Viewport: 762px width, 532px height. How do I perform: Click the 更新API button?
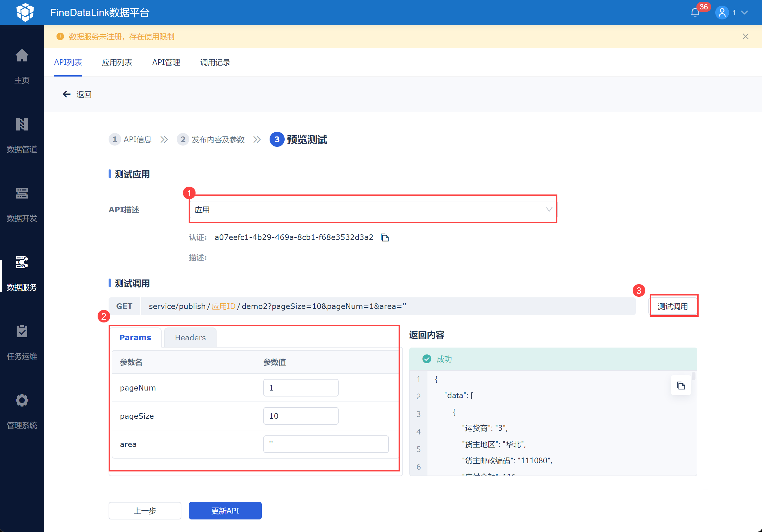tap(225, 510)
